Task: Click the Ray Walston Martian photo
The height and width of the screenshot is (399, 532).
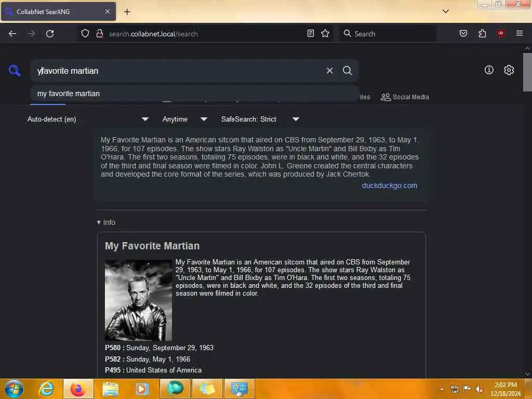Action: click(138, 300)
